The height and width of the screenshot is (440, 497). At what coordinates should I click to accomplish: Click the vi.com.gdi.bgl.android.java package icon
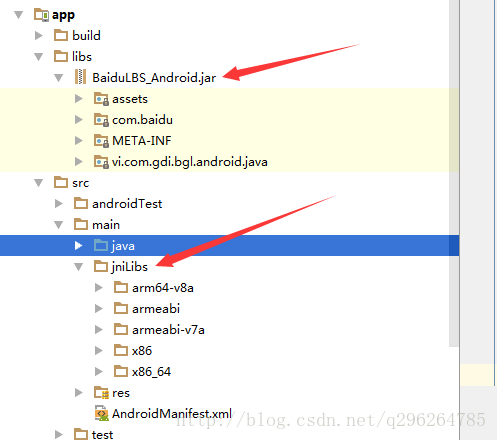(x=101, y=162)
